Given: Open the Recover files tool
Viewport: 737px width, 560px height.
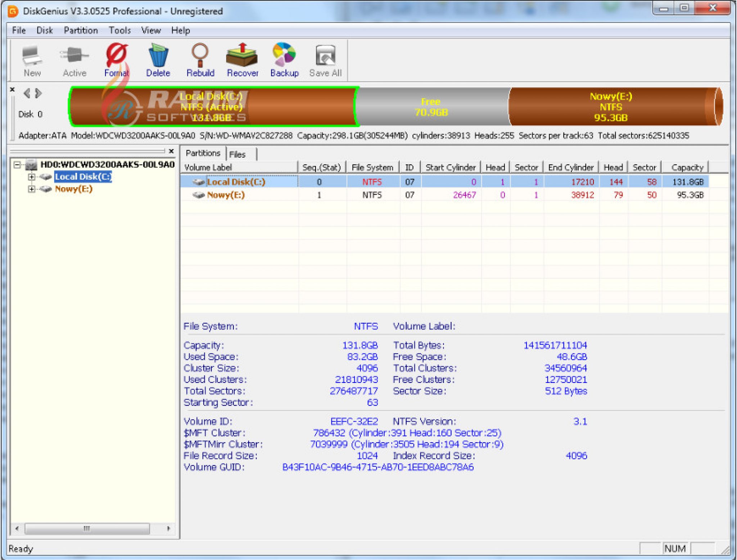Looking at the screenshot, I should (242, 59).
